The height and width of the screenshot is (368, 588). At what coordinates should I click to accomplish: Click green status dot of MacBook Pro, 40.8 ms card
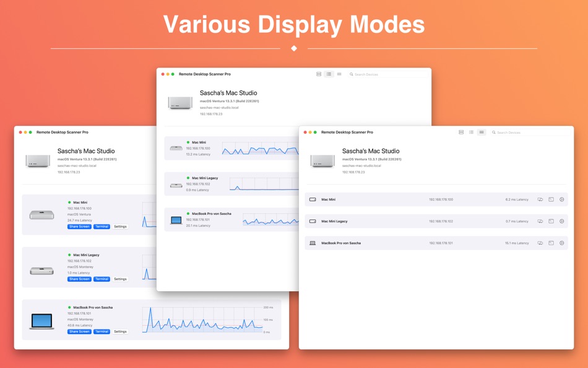(x=69, y=307)
